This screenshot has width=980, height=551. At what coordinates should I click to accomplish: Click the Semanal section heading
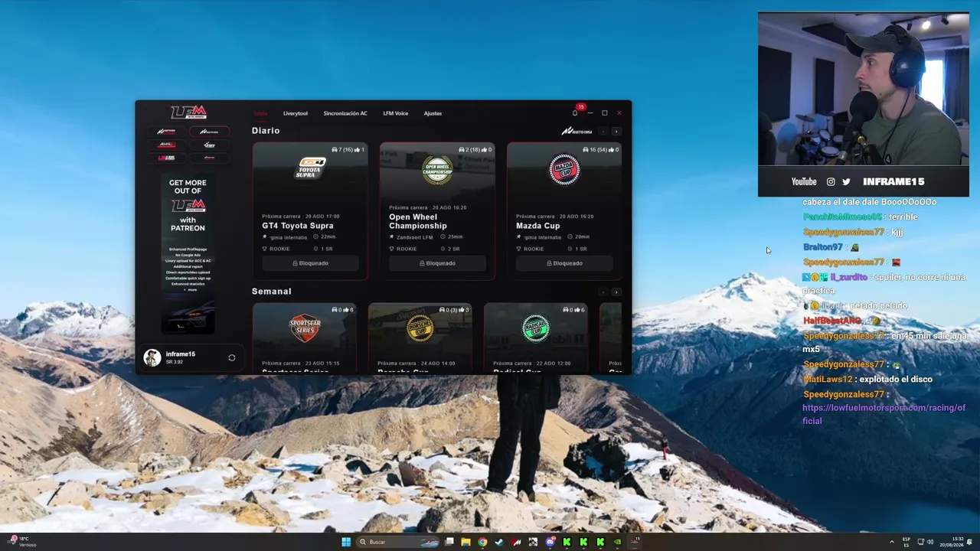click(x=272, y=292)
